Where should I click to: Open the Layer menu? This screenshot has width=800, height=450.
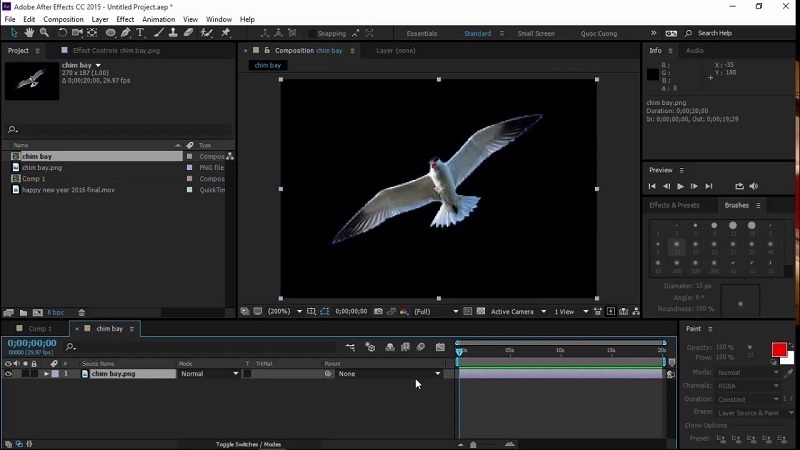coord(99,19)
